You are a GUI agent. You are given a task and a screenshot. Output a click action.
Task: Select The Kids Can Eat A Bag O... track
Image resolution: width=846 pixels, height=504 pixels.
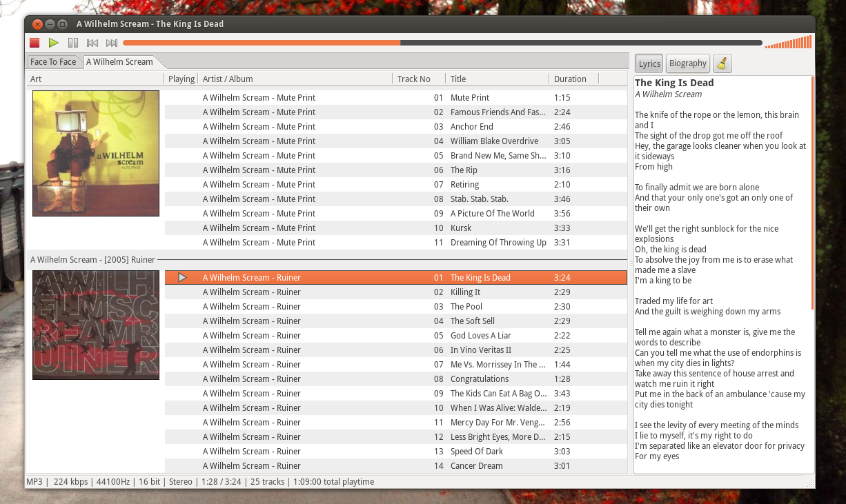click(395, 394)
